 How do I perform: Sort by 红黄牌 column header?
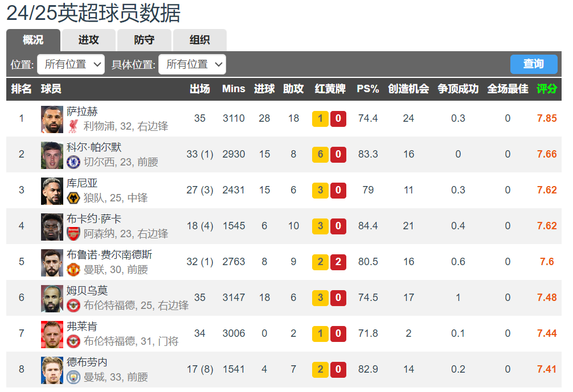coord(330,89)
